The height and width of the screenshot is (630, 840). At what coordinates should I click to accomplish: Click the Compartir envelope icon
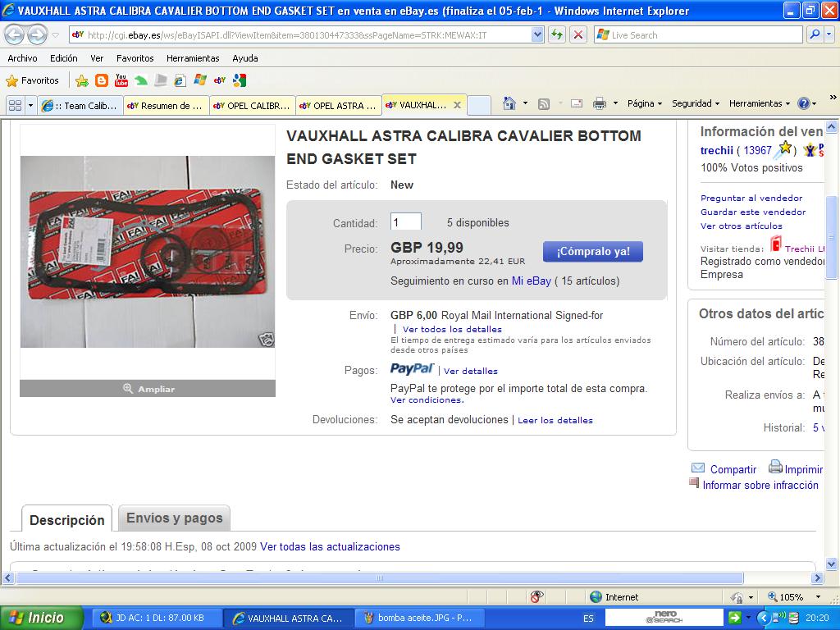(698, 468)
